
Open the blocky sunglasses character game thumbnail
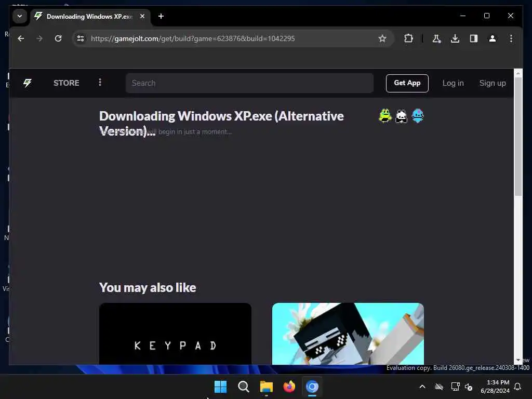pos(348,334)
